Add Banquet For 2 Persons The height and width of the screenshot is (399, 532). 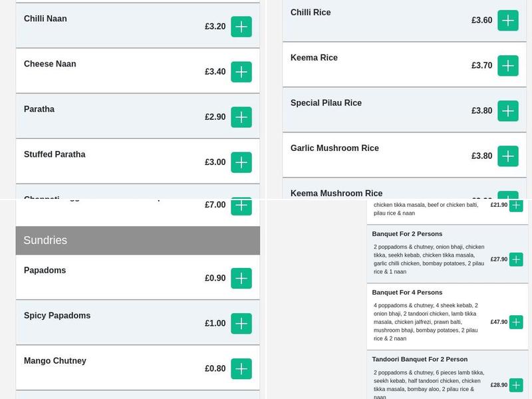[516, 259]
